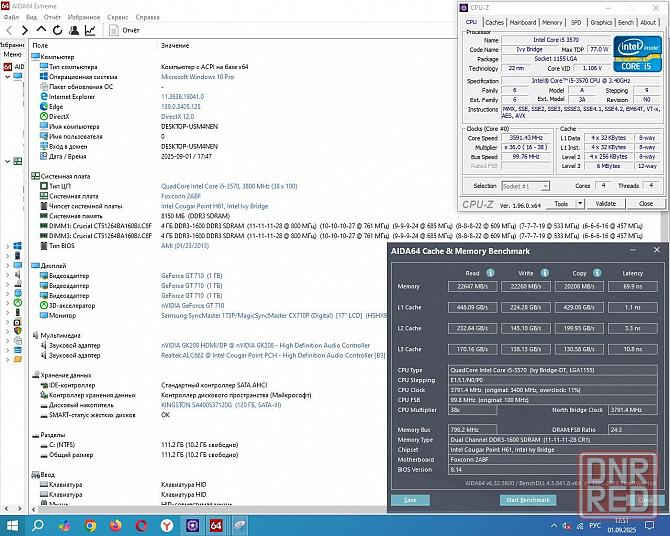
Task: Open Google Chrome from the taskbar
Action: pos(91,524)
